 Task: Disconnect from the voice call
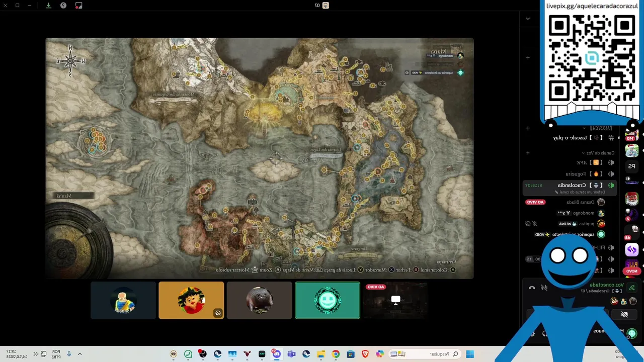(532, 288)
